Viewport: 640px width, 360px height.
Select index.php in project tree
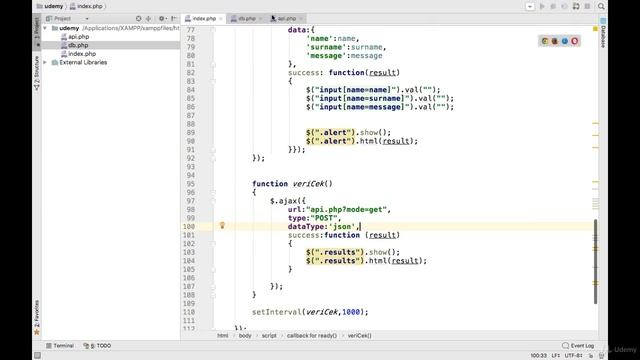click(82, 54)
